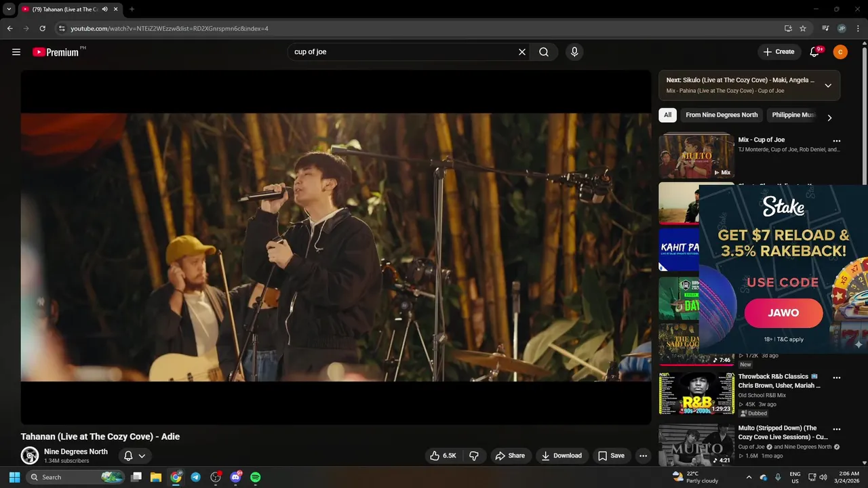Clear the search box text with X
This screenshot has height=488, width=868.
coord(522,52)
